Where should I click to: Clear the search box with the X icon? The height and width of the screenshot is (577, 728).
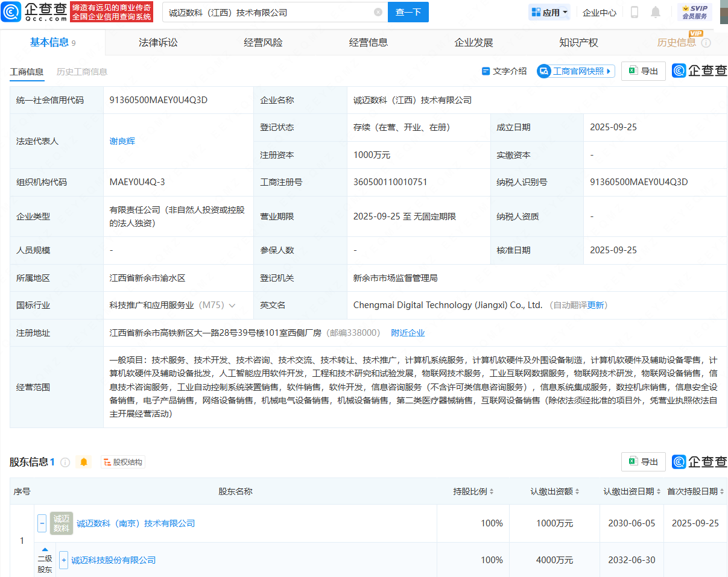pyautogui.click(x=378, y=12)
